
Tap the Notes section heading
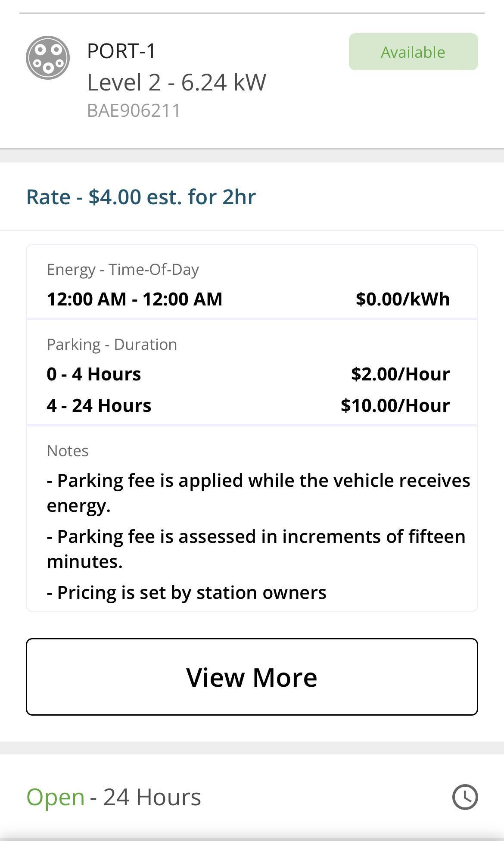coord(68,451)
